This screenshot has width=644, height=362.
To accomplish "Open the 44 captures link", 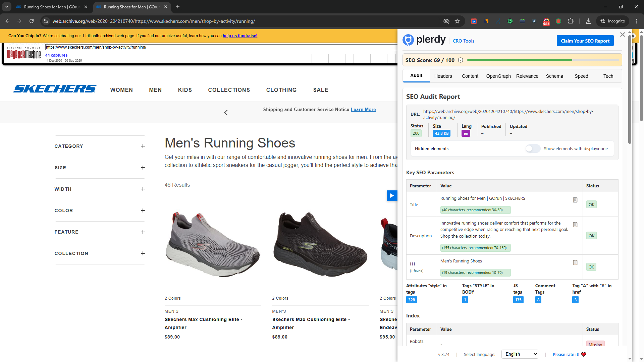I will [x=56, y=55].
